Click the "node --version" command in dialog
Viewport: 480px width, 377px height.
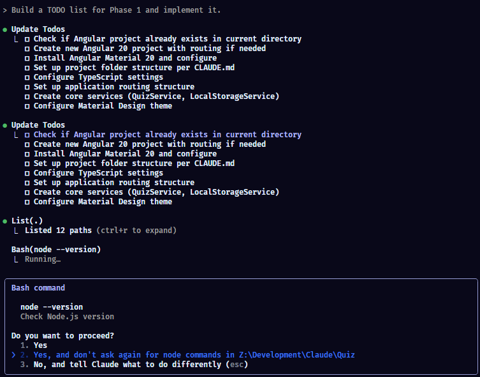pos(52,307)
